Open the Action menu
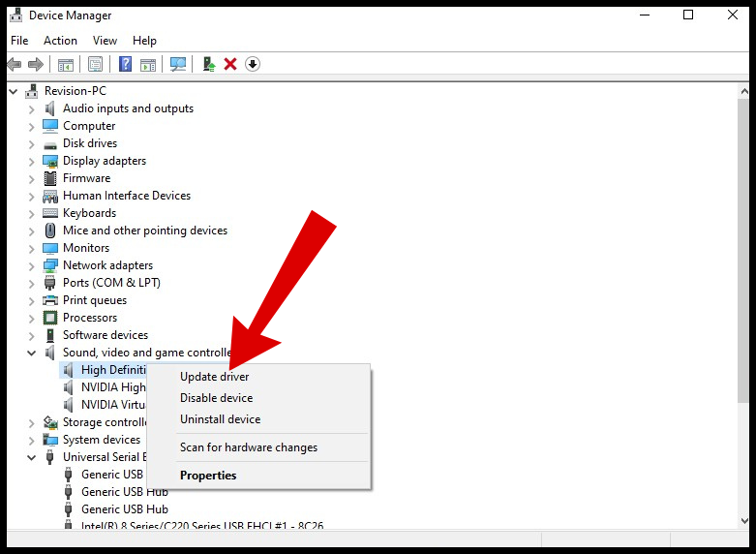 60,41
